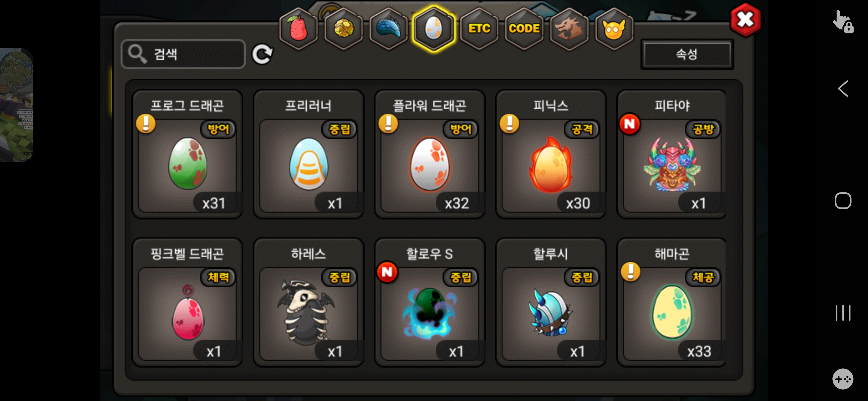Open the red fruit food tab

pos(298,28)
